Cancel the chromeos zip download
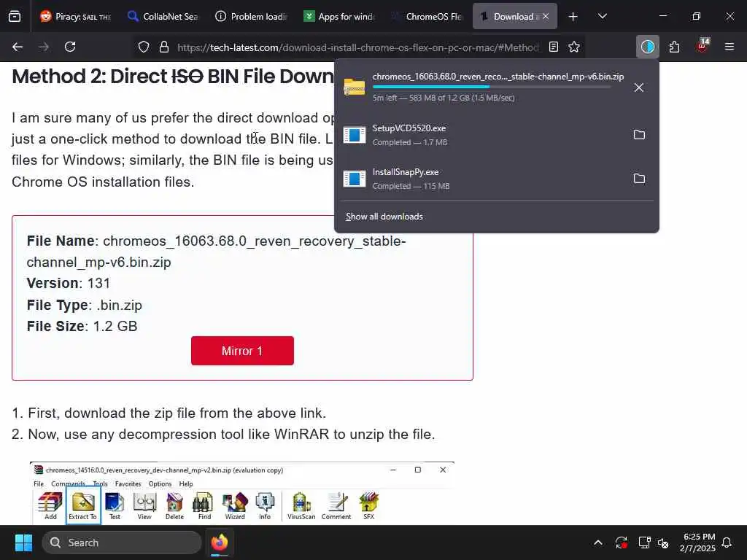747x560 pixels. pyautogui.click(x=639, y=87)
